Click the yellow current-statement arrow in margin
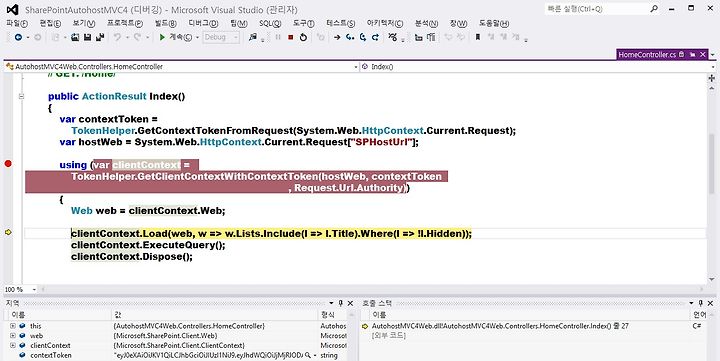Screen dimensions: 720x361 tap(8, 233)
